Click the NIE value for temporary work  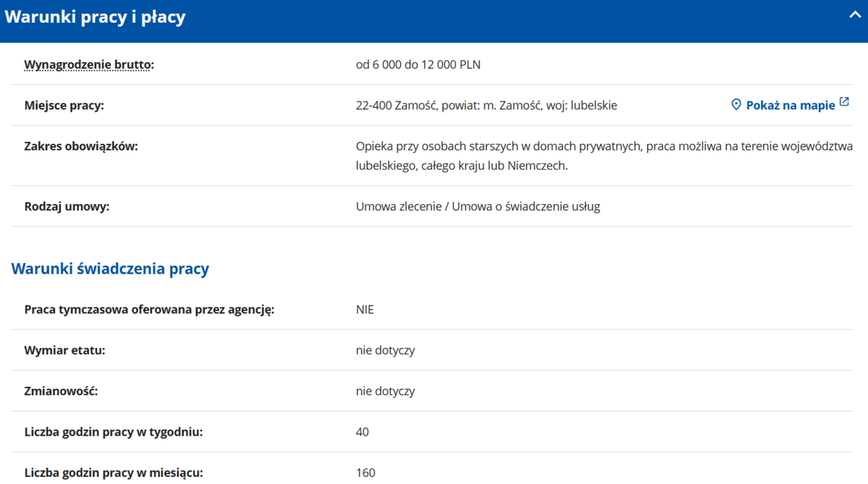364,310
